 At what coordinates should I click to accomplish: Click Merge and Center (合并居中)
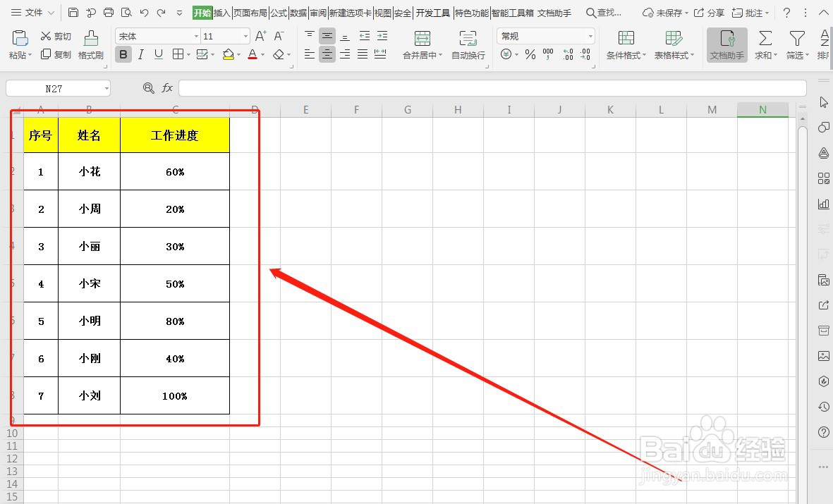tap(422, 45)
